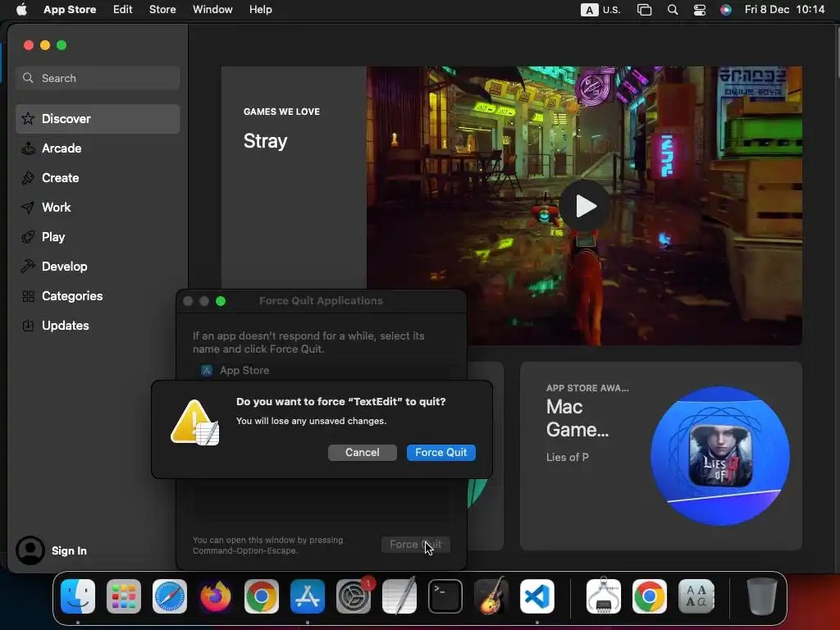This screenshot has width=840, height=630.
Task: Open first Chrome icon in Dock
Action: 262,596
